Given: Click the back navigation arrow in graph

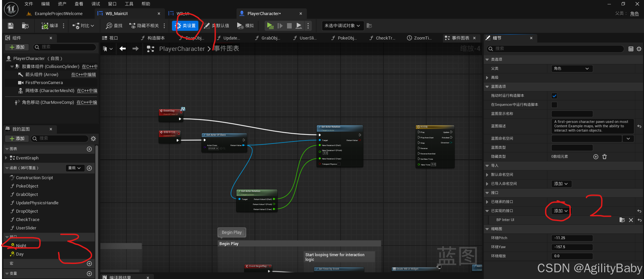Looking at the screenshot, I should 123,49.
